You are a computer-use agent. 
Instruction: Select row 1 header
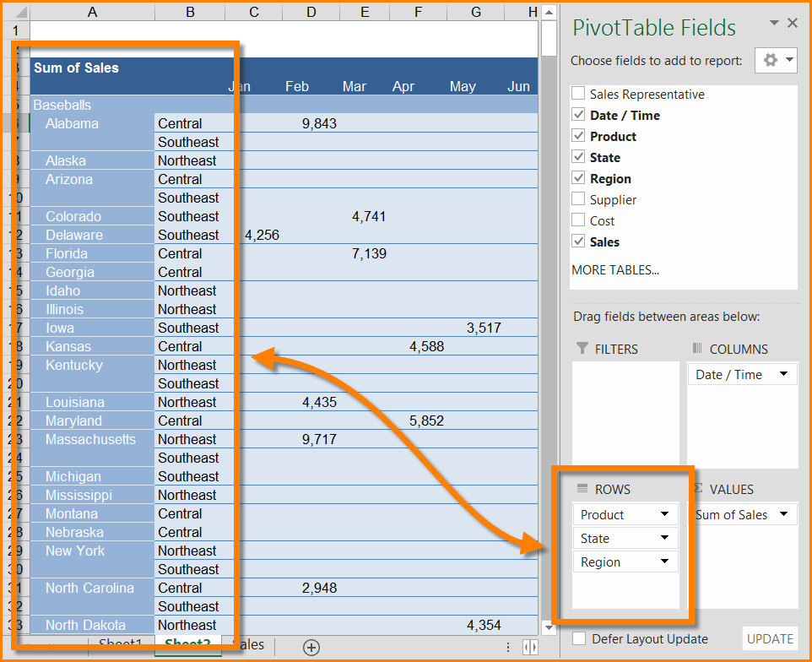[x=16, y=30]
